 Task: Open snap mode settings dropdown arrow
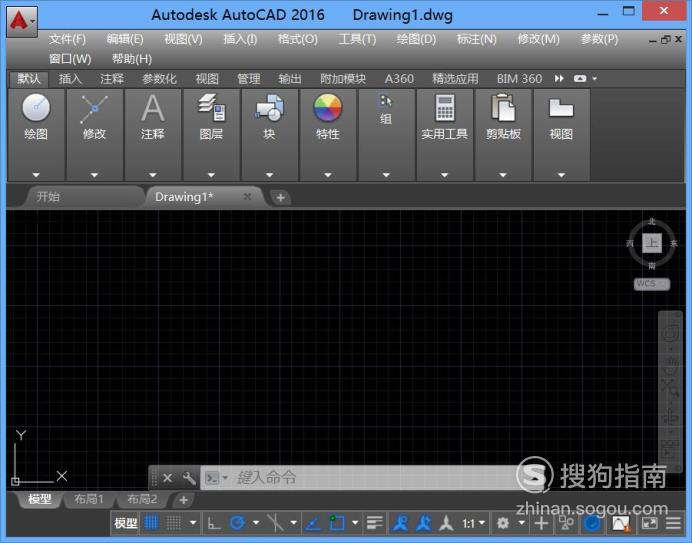pos(193,523)
